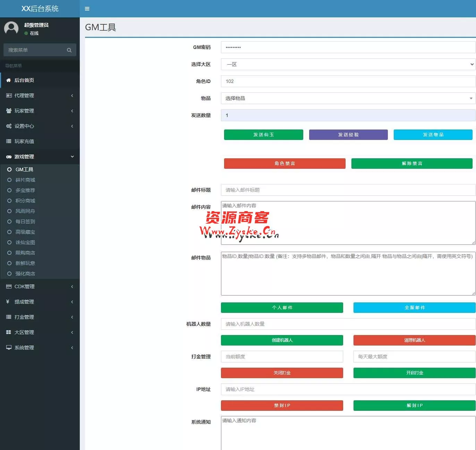476x450 pixels.
Task: Click the 关闭打金 button
Action: pyautogui.click(x=282, y=373)
